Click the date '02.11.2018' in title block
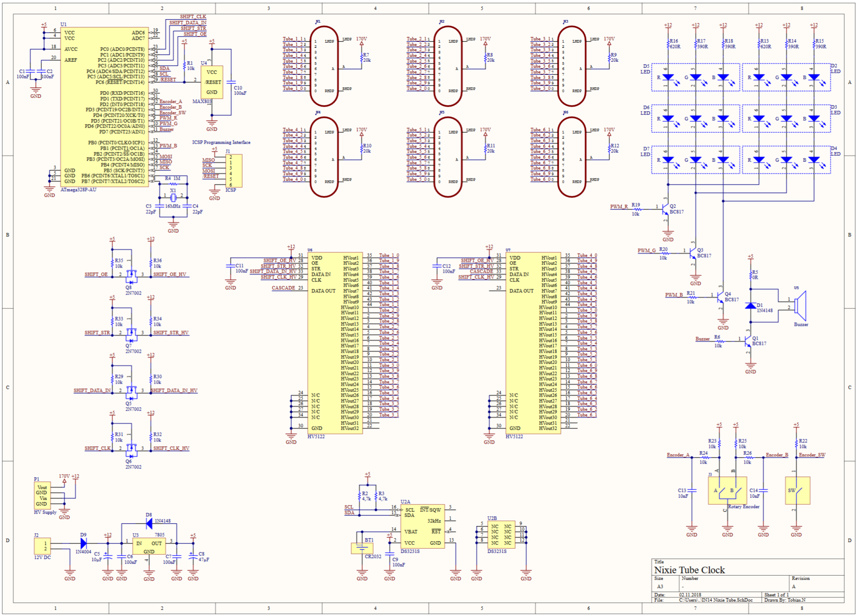 [x=690, y=595]
